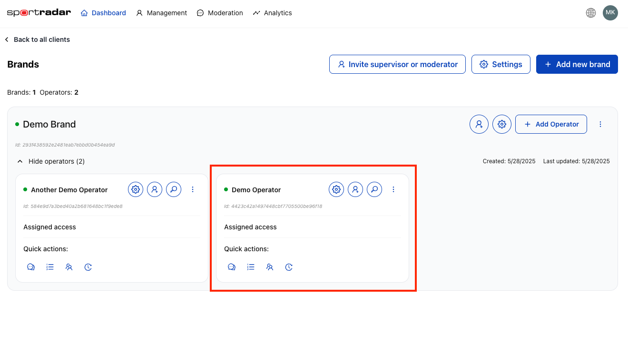
Task: Open chat quick action for Demo Operator
Action: [x=232, y=267]
